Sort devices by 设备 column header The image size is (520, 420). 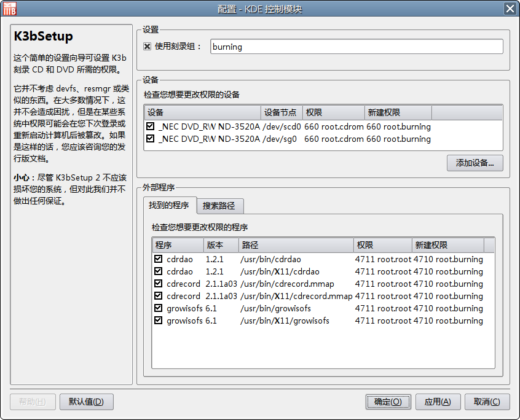(x=203, y=112)
